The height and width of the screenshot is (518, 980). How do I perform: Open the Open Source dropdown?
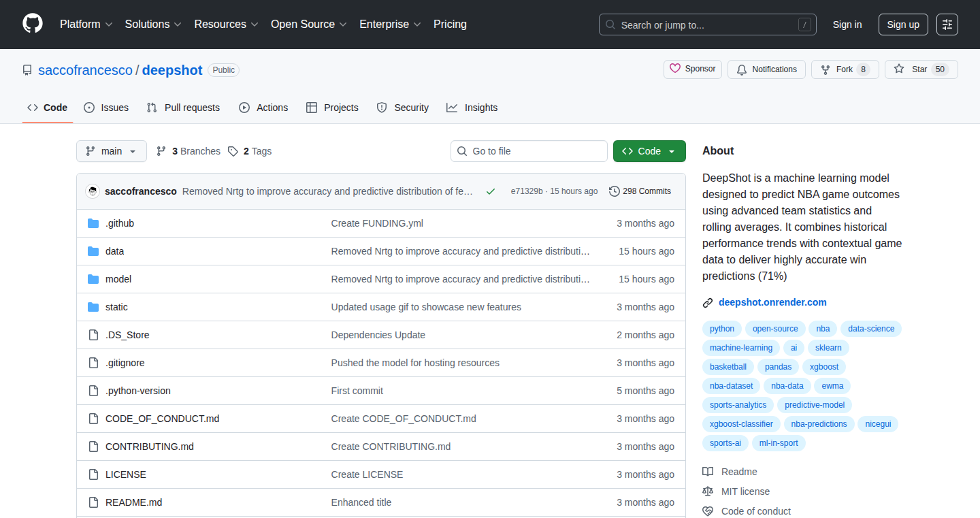click(309, 25)
